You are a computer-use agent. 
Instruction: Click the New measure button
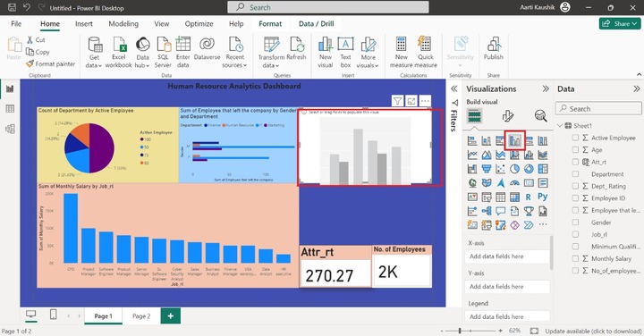[x=401, y=52]
